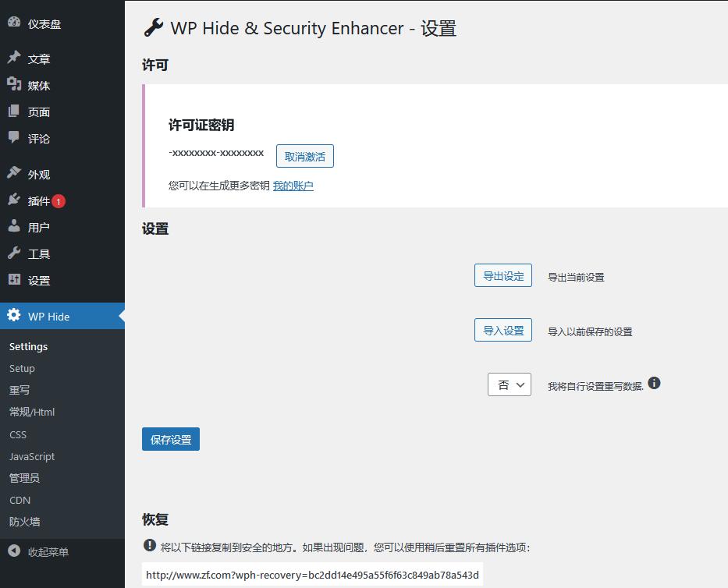Click the wrench icon beside 工具
Viewport: 728px width, 588px height.
[x=14, y=253]
